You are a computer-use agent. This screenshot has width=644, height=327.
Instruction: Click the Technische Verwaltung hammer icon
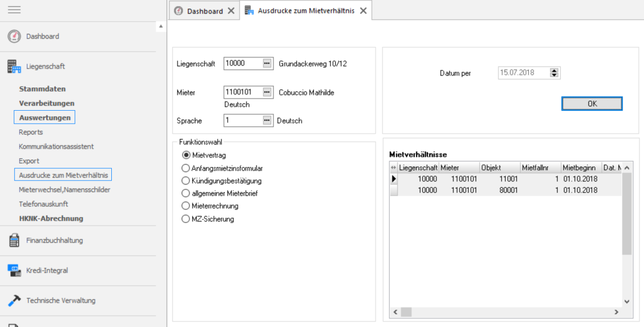(14, 300)
